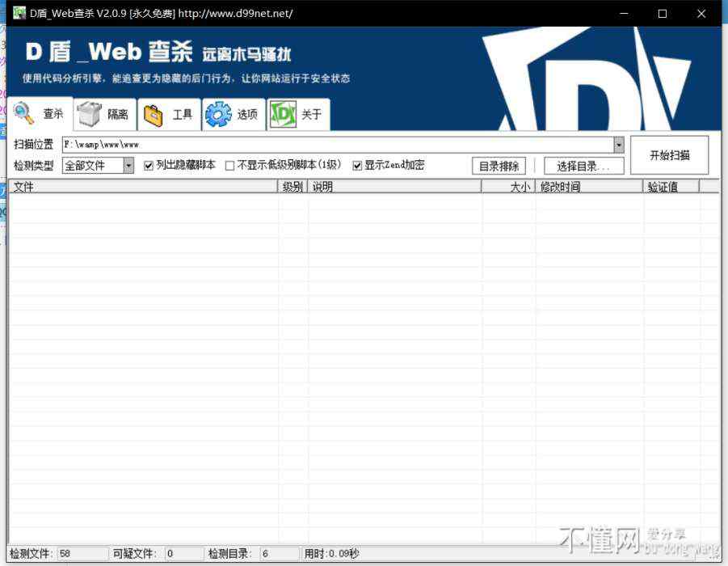Enable 不显示低级别脚本(1级) checkbox
Viewport: 728px width, 566px height.
click(229, 166)
